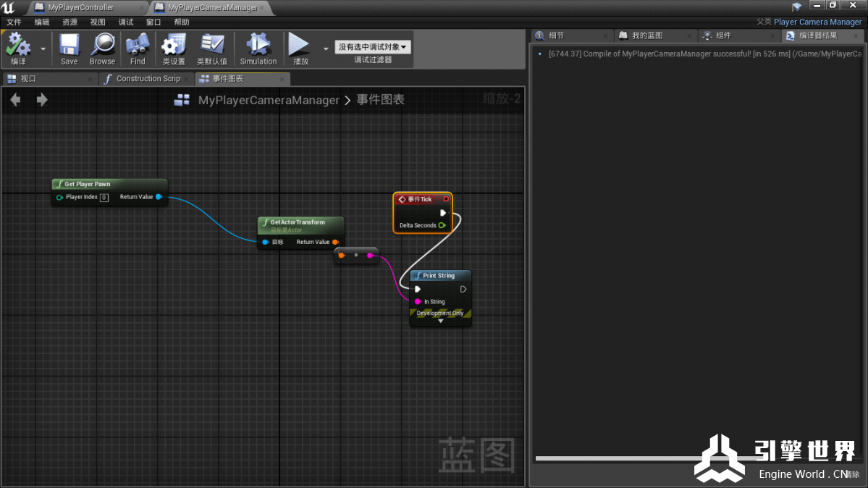This screenshot has width=868, height=488.
Task: Close the 事件图表 tab
Action: click(x=282, y=79)
